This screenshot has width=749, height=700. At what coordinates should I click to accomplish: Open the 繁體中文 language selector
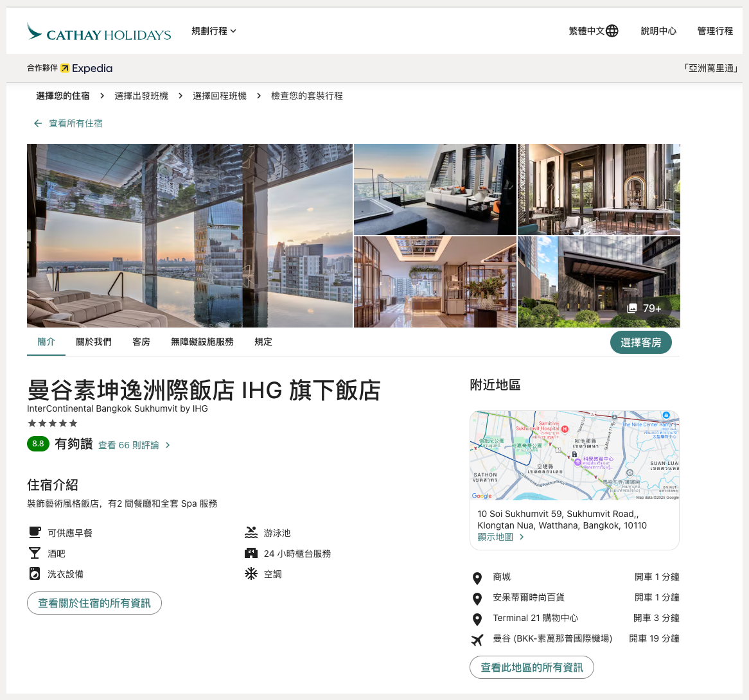tap(594, 31)
